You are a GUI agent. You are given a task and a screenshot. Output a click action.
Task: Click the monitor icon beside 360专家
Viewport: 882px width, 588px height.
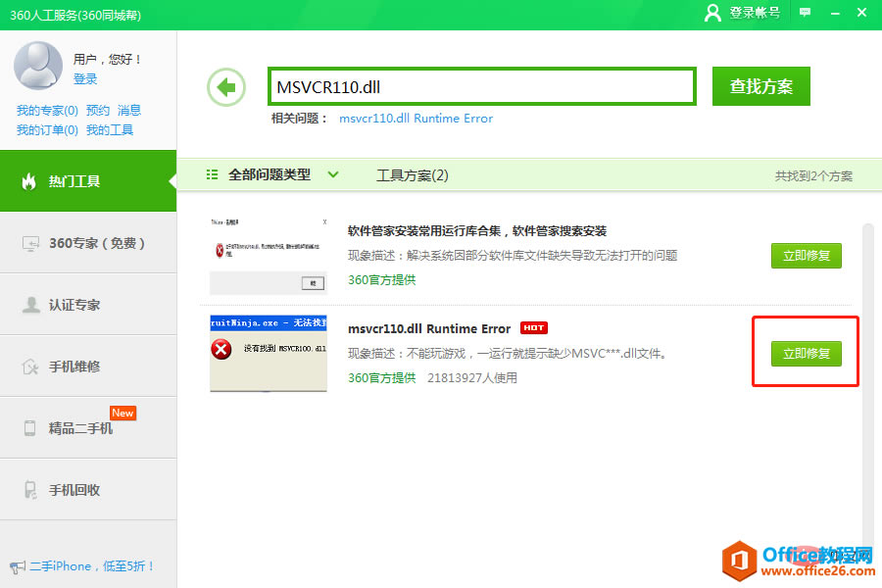click(30, 243)
